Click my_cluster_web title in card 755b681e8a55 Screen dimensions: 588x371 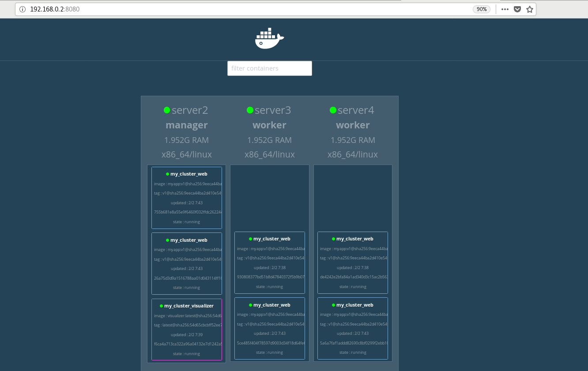189,174
